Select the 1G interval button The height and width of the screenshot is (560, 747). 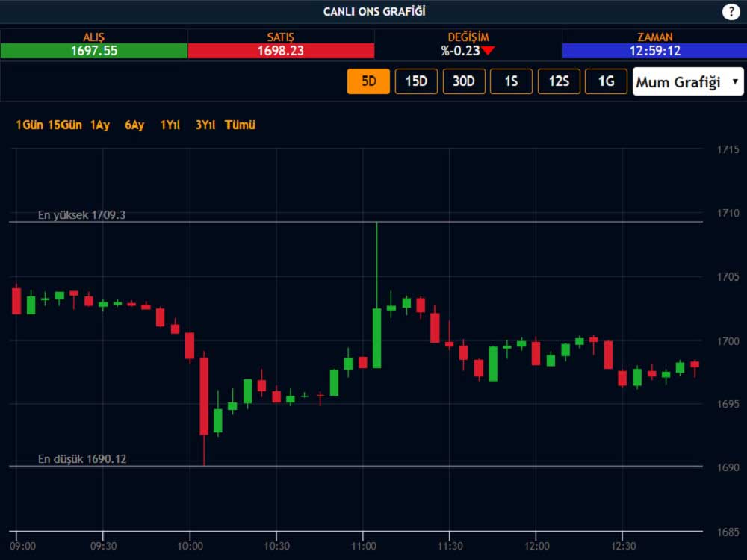[606, 81]
